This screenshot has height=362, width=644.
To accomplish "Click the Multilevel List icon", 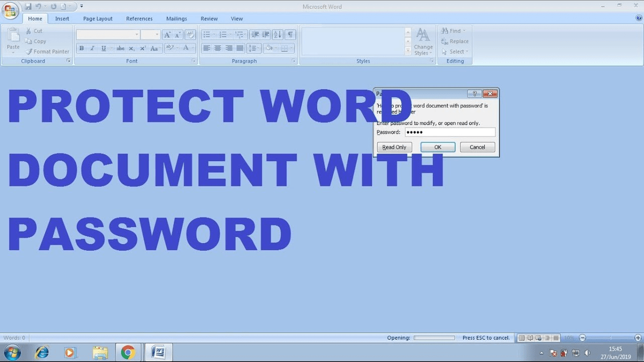I will click(240, 34).
